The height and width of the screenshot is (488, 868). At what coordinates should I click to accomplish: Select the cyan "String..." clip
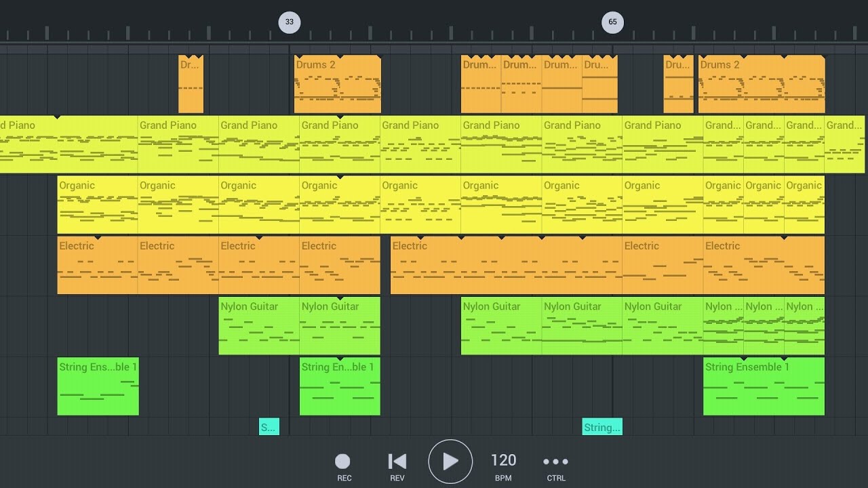[x=602, y=427]
